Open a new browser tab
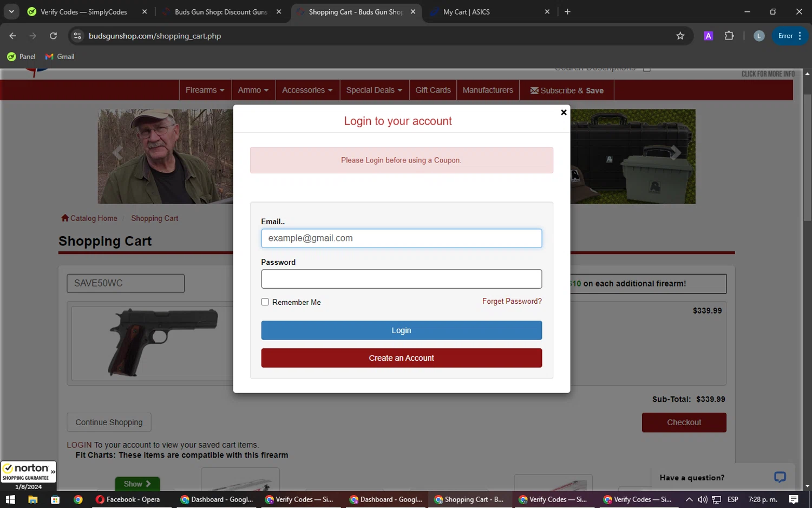Image resolution: width=812 pixels, height=508 pixels. (567, 12)
